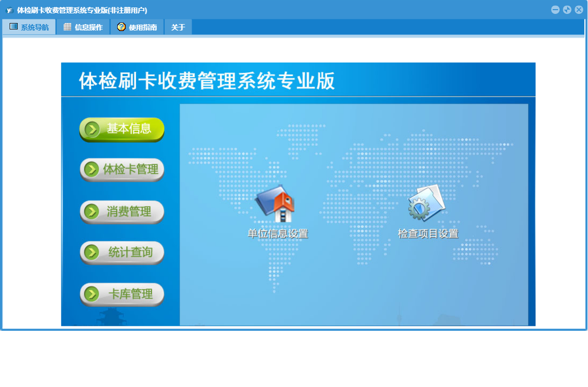Click the question mark icon beside 使用指南

pyautogui.click(x=121, y=27)
